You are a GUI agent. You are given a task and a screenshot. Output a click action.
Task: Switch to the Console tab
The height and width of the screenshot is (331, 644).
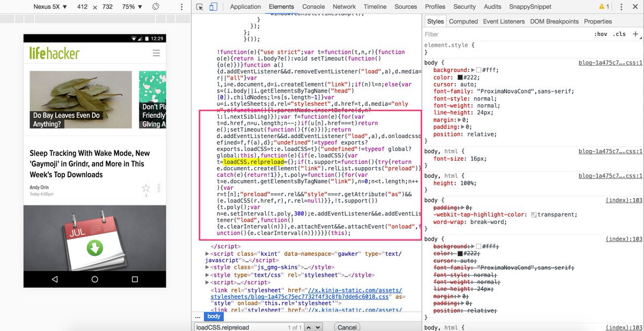(313, 6)
